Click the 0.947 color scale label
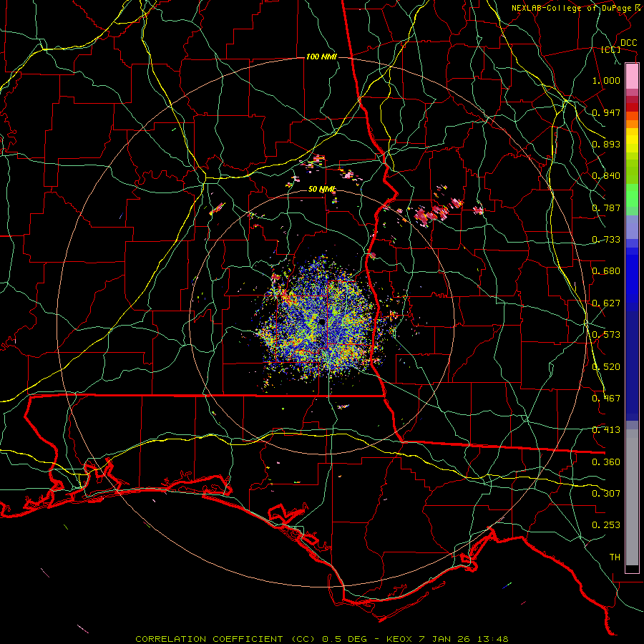 pos(606,112)
